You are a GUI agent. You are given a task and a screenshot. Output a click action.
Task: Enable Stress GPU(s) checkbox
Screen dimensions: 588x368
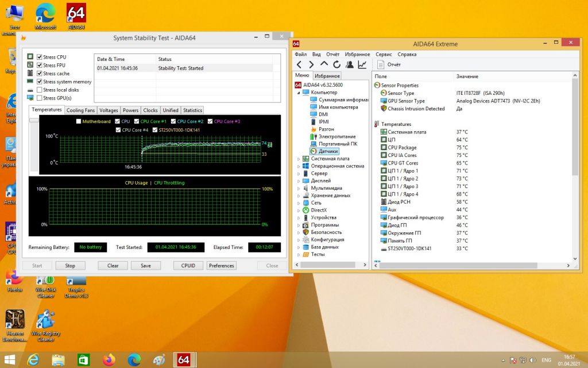point(40,98)
